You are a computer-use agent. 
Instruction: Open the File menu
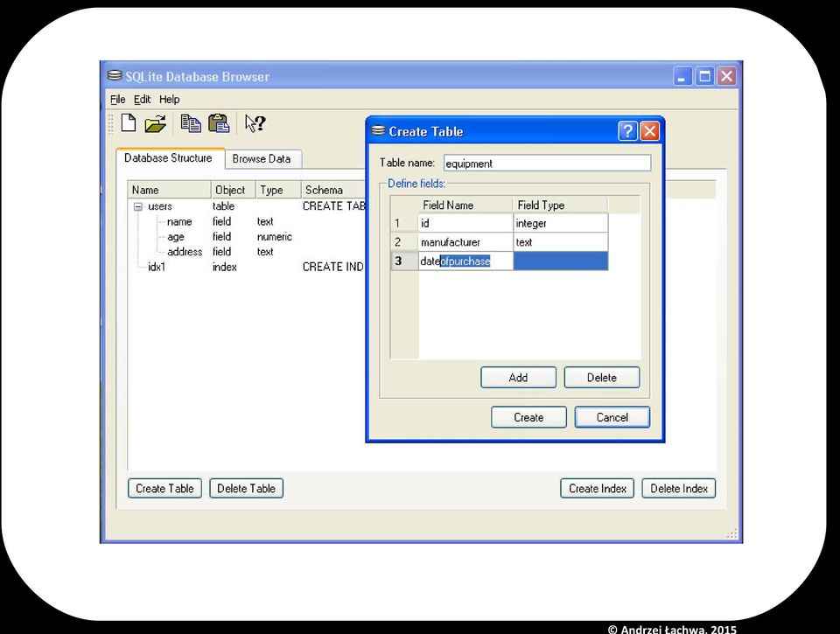coord(117,100)
